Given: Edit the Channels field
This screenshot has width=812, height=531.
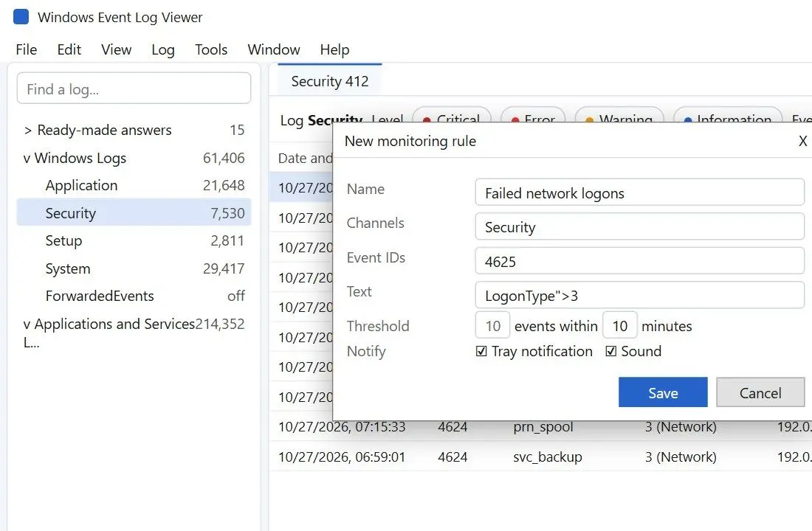Looking at the screenshot, I should click(639, 226).
